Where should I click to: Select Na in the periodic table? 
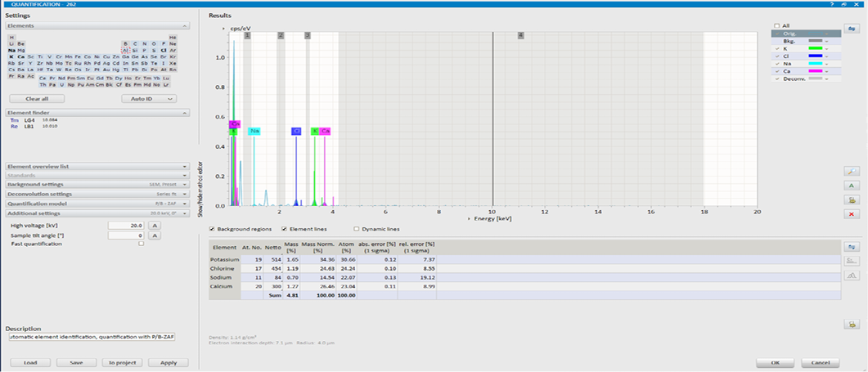pos(11,51)
